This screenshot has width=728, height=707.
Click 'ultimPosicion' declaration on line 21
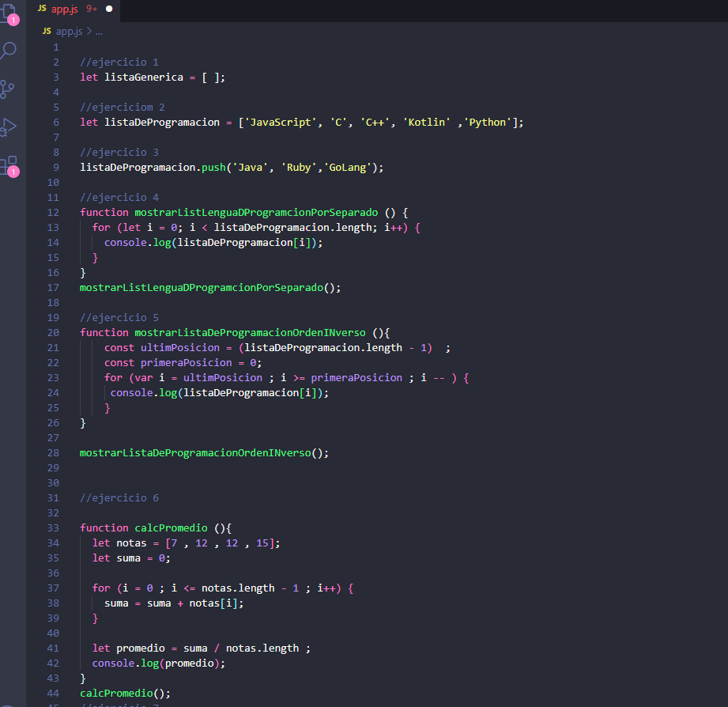180,347
